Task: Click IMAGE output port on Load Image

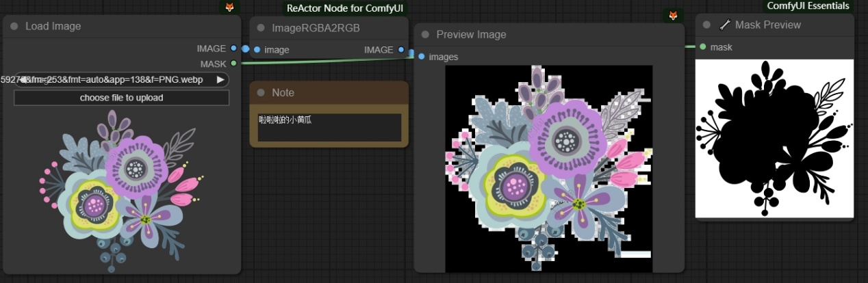Action: (x=234, y=49)
